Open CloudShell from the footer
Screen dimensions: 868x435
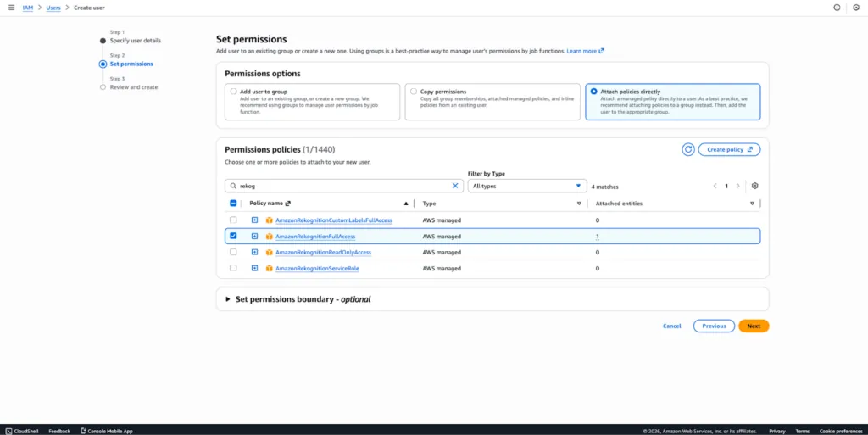coord(22,431)
